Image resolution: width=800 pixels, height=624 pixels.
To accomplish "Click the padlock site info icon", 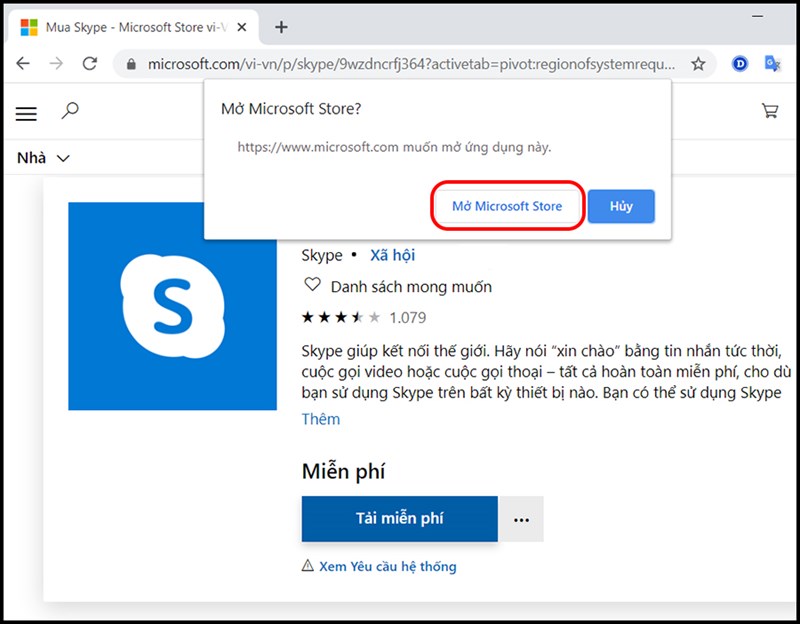I will pyautogui.click(x=131, y=64).
